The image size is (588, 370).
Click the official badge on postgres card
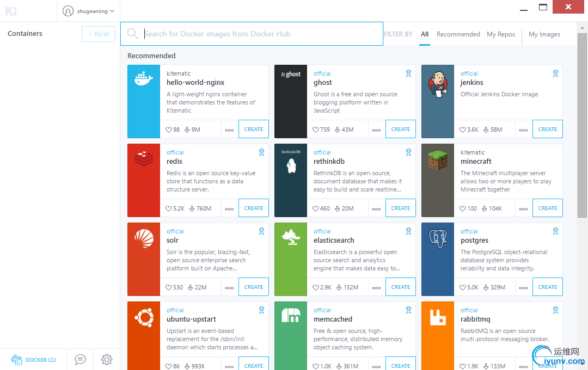click(x=555, y=231)
